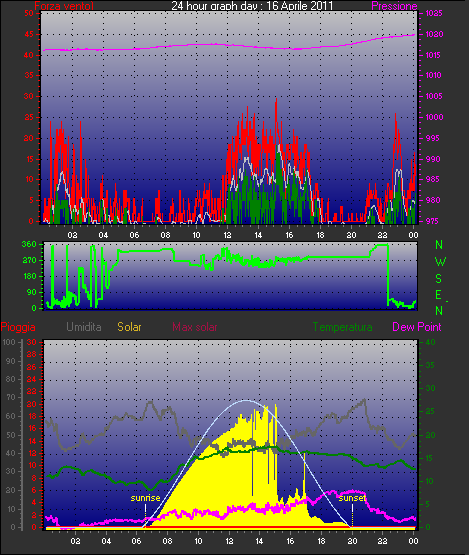469x555 pixels.
Task: Click hour label 12 under wind graph
Action: pos(227,235)
